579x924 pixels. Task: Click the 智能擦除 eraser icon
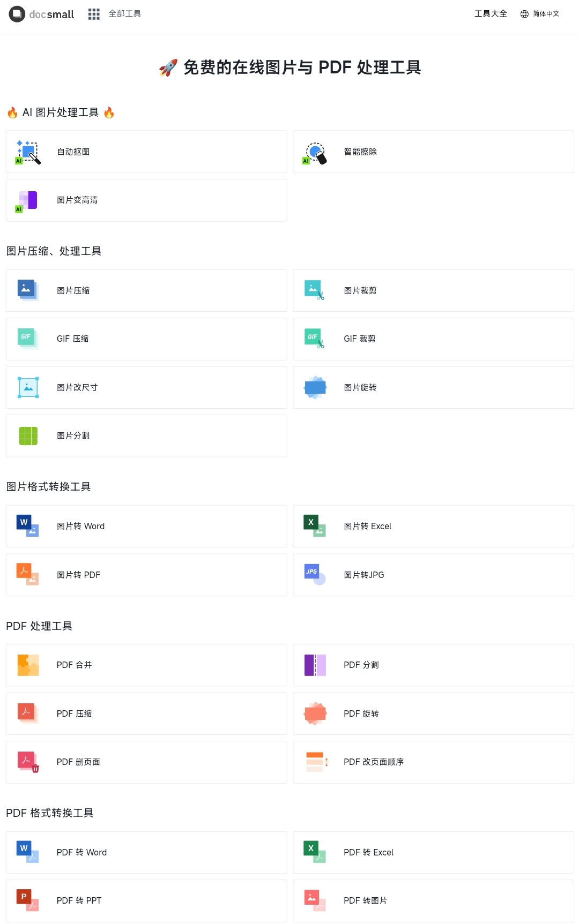(x=315, y=153)
